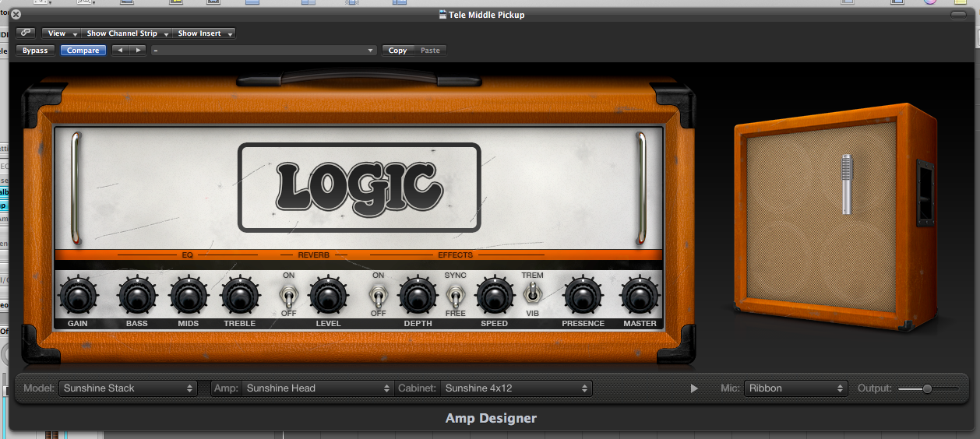Screen dimensions: 980x439
Task: Open the View menu
Action: pos(62,33)
